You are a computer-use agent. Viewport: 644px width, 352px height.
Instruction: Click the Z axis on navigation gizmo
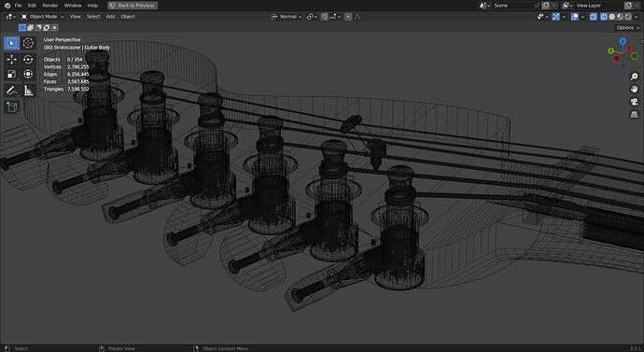tap(623, 41)
